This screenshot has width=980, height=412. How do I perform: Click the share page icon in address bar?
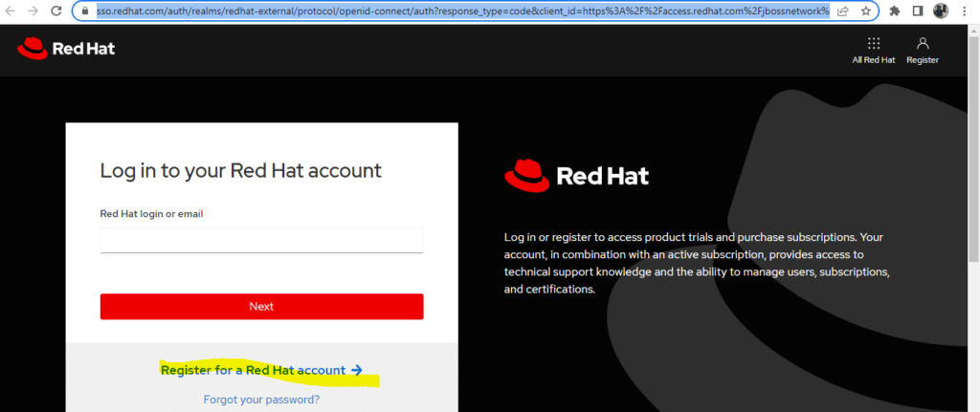pyautogui.click(x=842, y=11)
